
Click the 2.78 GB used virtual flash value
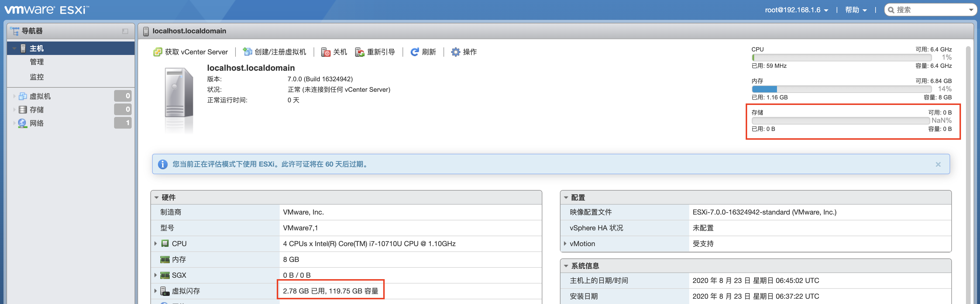pyautogui.click(x=331, y=291)
